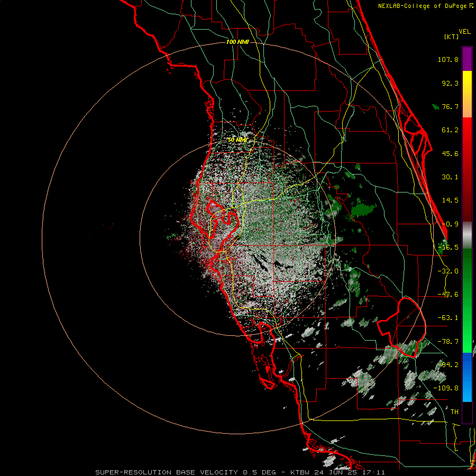Viewport: 476px width, 476px height.
Task: Select the -16.5 velocity scale value
Action: pyautogui.click(x=448, y=248)
